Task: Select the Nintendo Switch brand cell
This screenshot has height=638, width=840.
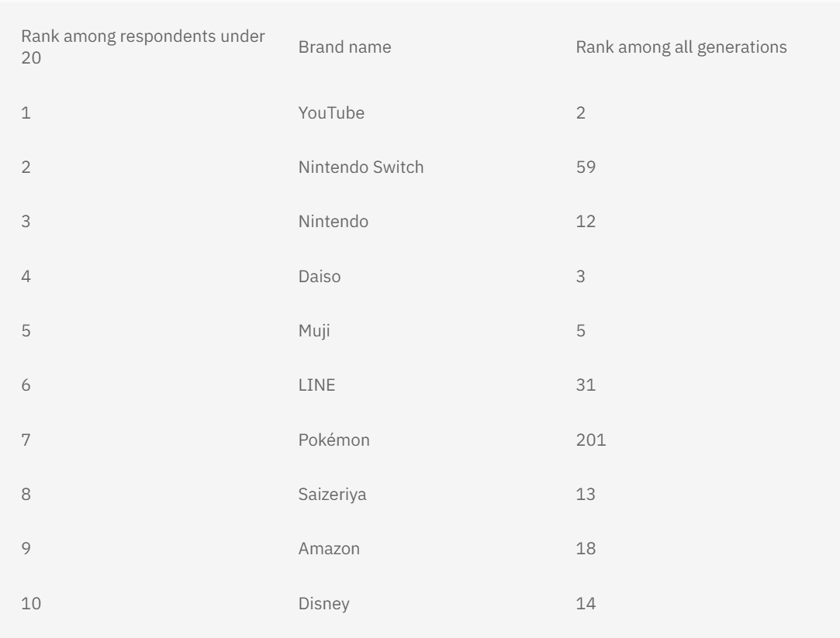Action: pos(361,167)
